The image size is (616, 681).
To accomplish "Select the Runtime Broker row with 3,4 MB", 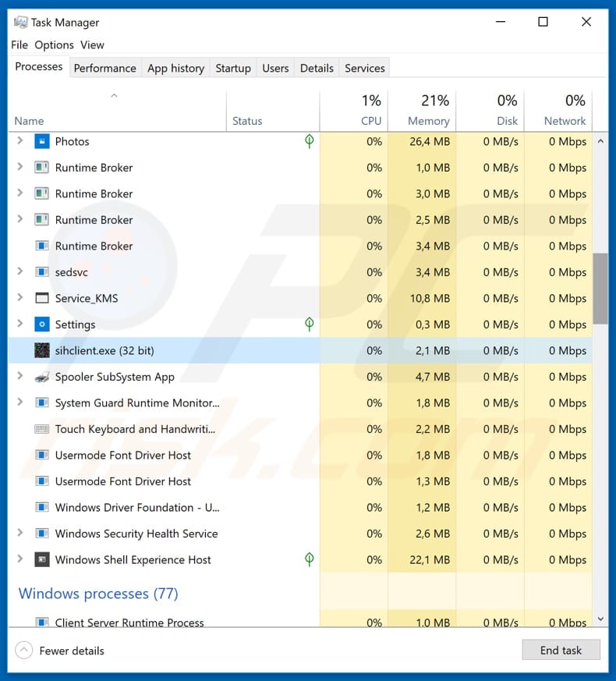I will [300, 247].
